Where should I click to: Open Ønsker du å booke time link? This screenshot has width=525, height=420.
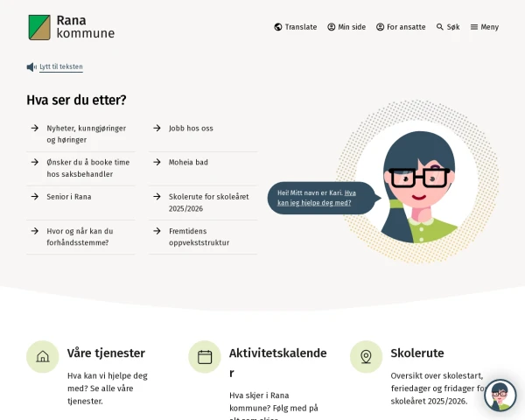coord(88,168)
